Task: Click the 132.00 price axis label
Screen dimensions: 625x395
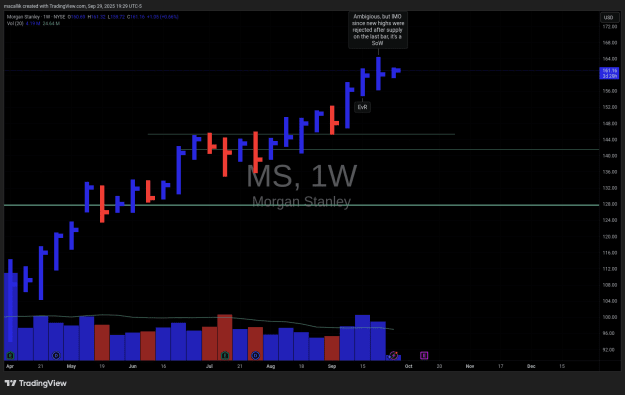Action: click(x=610, y=188)
